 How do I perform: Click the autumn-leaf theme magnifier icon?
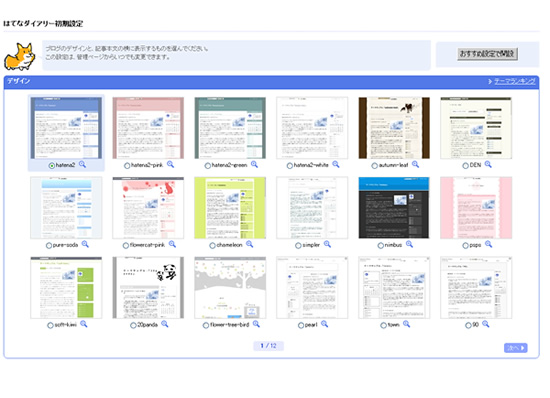pyautogui.click(x=416, y=164)
